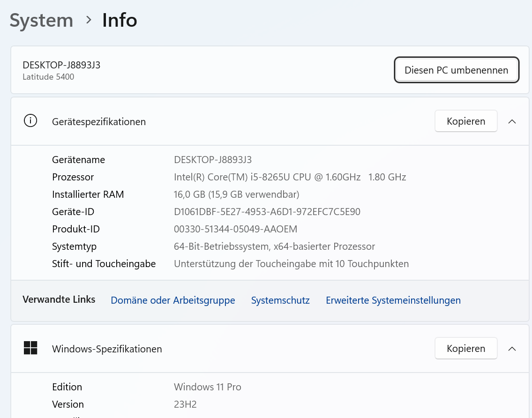Open Erweiterte Systemeinstellungen link
The height and width of the screenshot is (418, 532).
pyautogui.click(x=393, y=300)
